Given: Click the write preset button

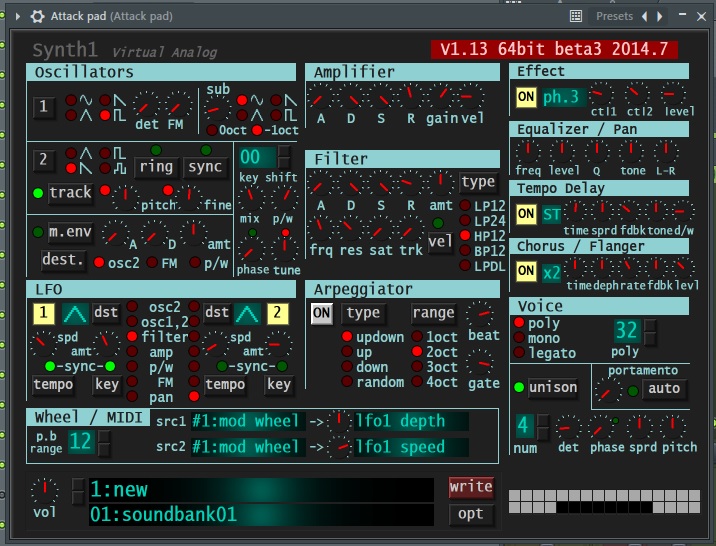Looking at the screenshot, I should (x=471, y=487).
